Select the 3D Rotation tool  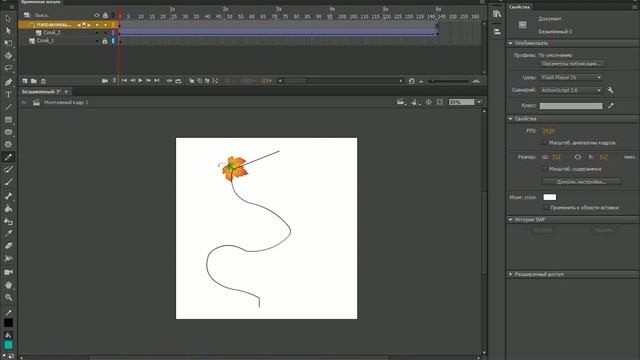point(8,56)
